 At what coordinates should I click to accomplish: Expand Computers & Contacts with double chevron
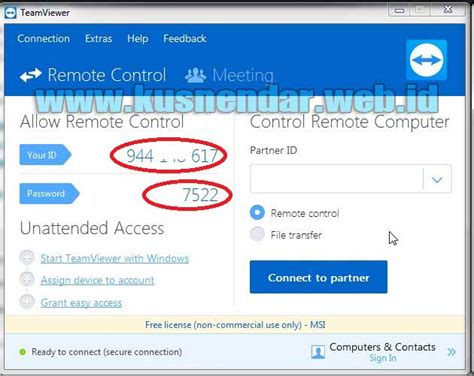pos(452,352)
